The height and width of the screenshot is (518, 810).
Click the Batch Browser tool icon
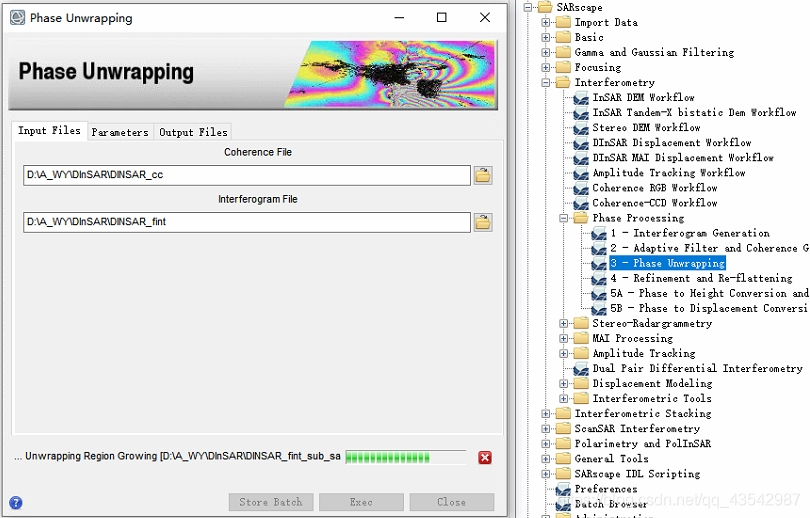tap(563, 504)
